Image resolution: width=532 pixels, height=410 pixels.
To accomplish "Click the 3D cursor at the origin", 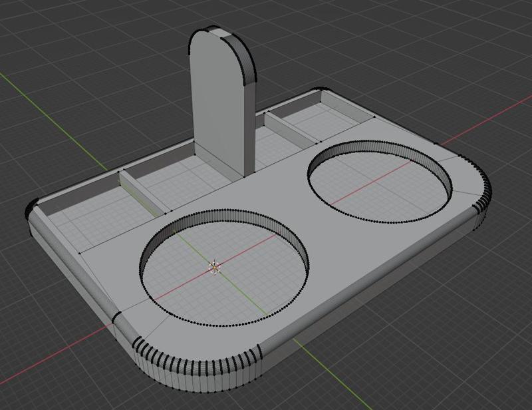I will (x=214, y=268).
